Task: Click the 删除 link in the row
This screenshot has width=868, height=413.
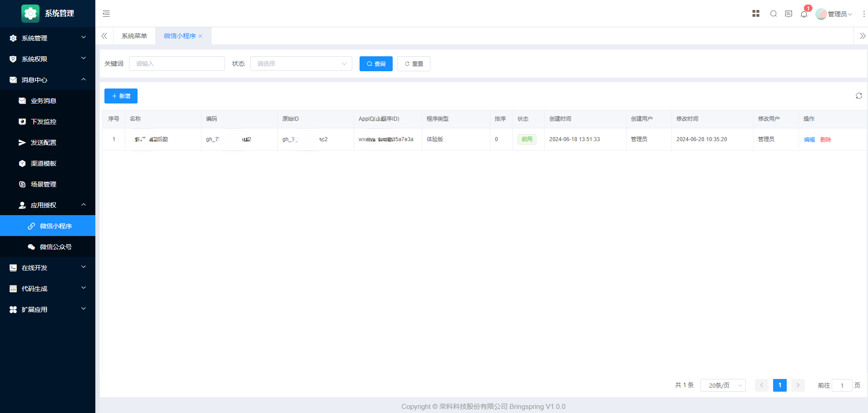Action: click(x=826, y=140)
